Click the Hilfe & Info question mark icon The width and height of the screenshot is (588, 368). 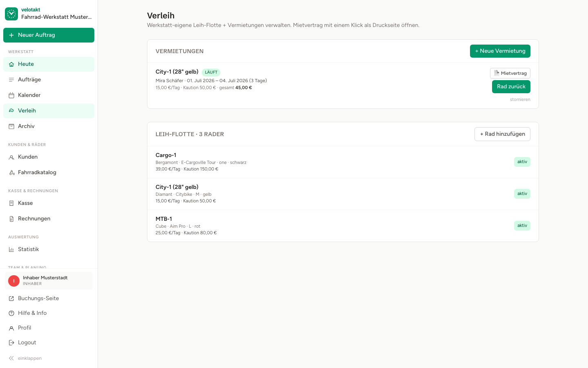pos(11,313)
